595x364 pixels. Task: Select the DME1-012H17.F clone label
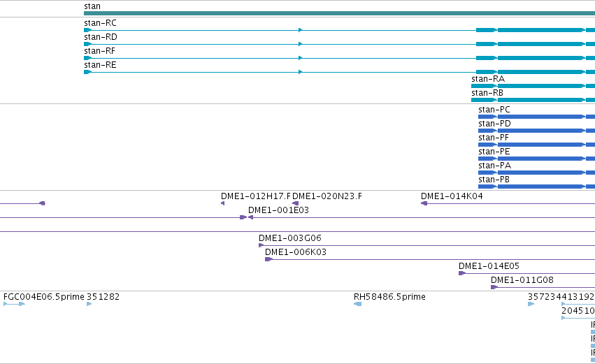256,196
